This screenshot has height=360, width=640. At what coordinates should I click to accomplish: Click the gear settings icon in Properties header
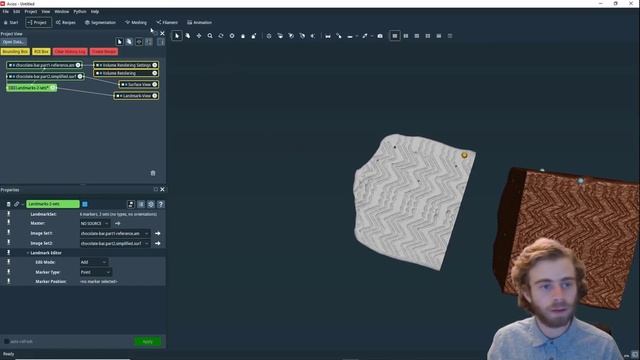tap(151, 204)
